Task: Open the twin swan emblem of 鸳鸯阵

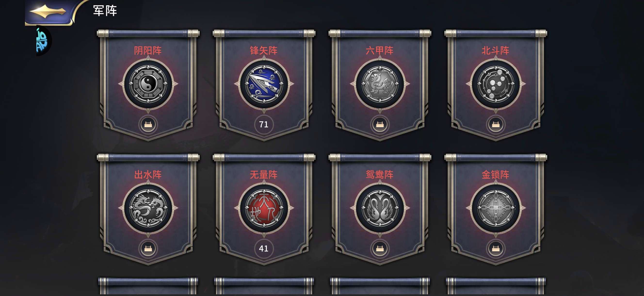Action: tap(380, 208)
